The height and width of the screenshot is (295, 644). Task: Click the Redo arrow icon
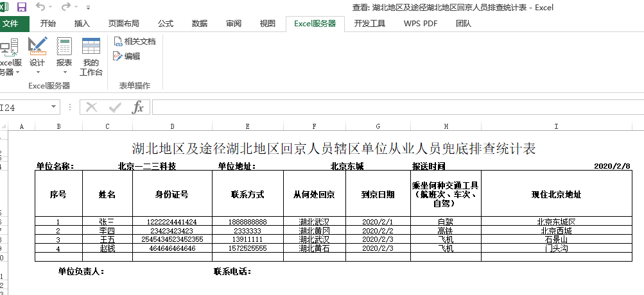pyautogui.click(x=65, y=6)
